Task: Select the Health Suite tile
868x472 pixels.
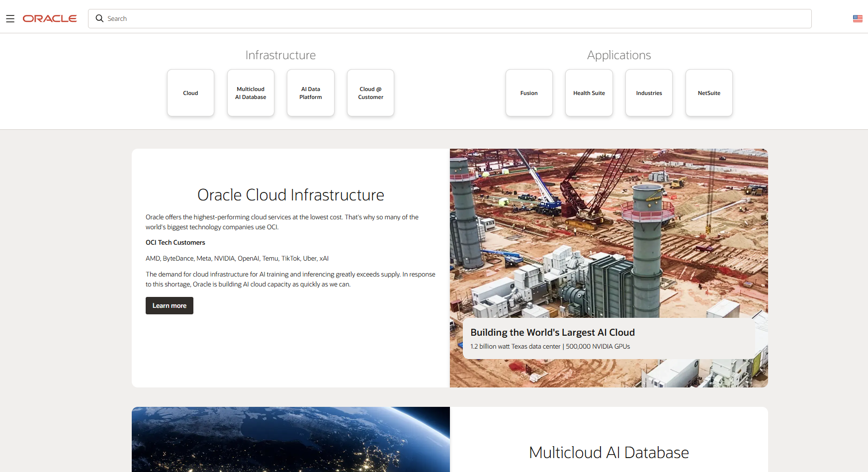Action: (x=589, y=93)
